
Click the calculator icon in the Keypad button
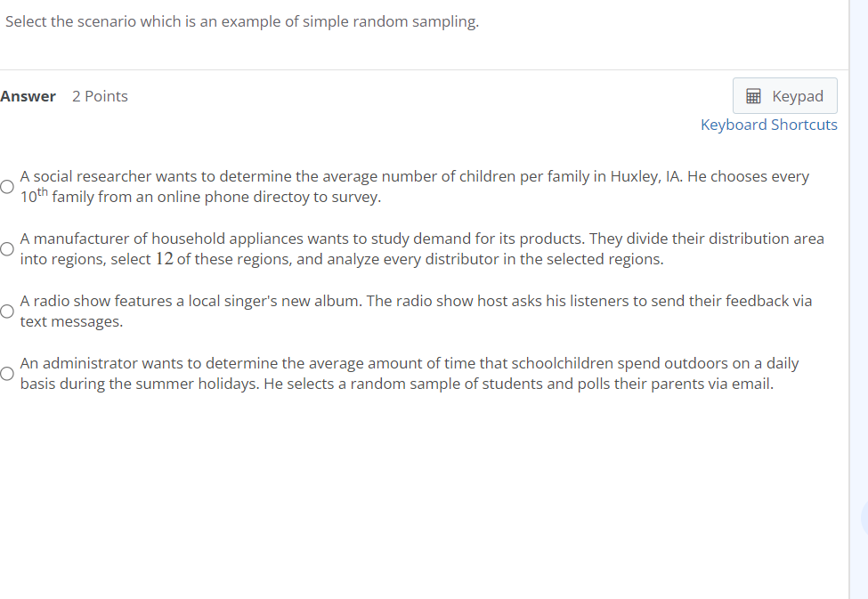pyautogui.click(x=752, y=95)
